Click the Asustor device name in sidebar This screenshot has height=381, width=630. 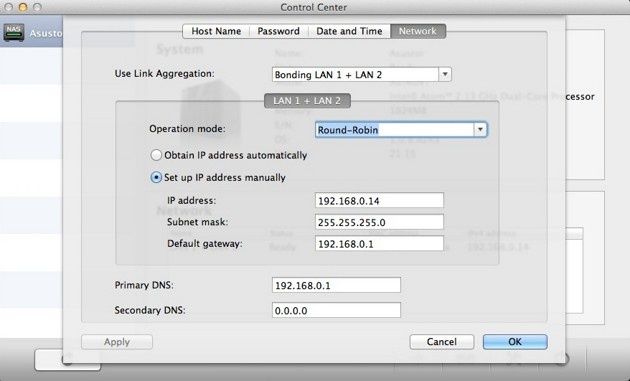[x=45, y=33]
